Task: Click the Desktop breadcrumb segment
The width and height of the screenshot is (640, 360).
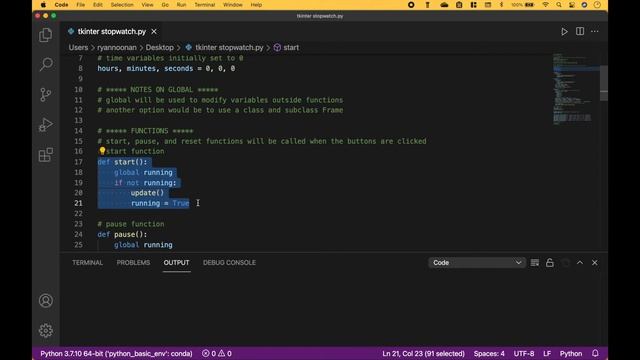Action: point(160,47)
